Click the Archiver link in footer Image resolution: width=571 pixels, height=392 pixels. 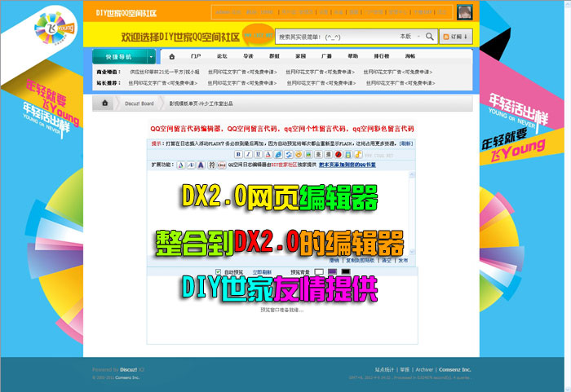[424, 369]
